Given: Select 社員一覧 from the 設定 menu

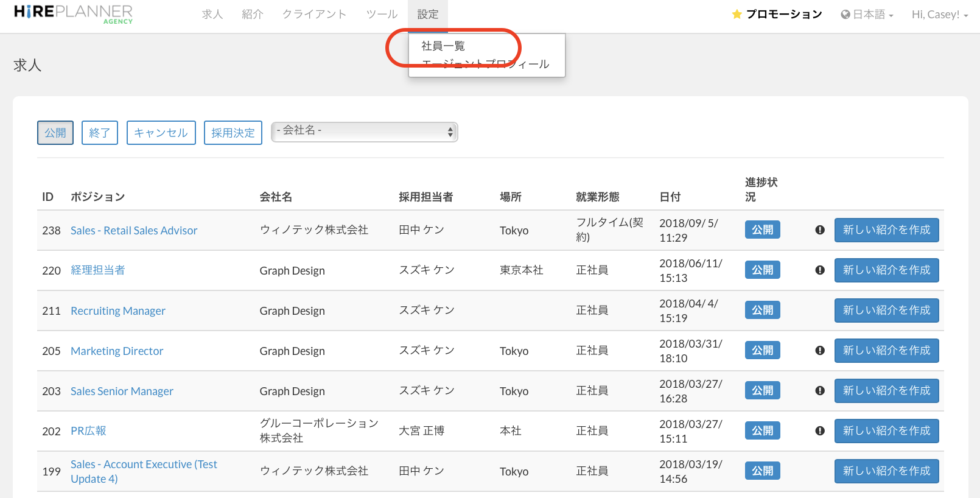Looking at the screenshot, I should 443,46.
